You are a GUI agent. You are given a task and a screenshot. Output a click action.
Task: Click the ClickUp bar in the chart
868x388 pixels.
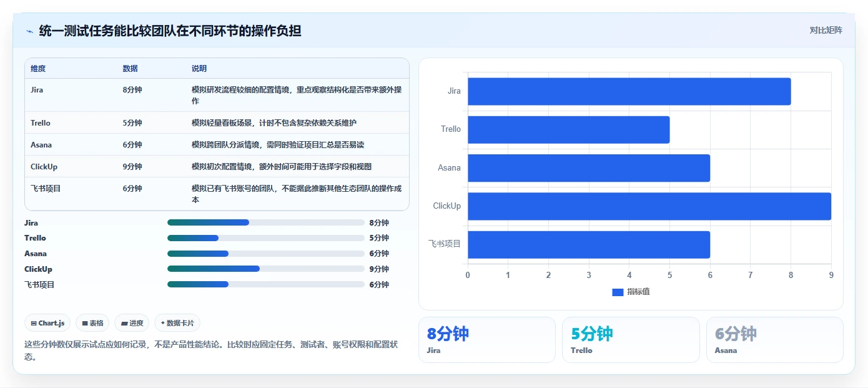coord(649,206)
